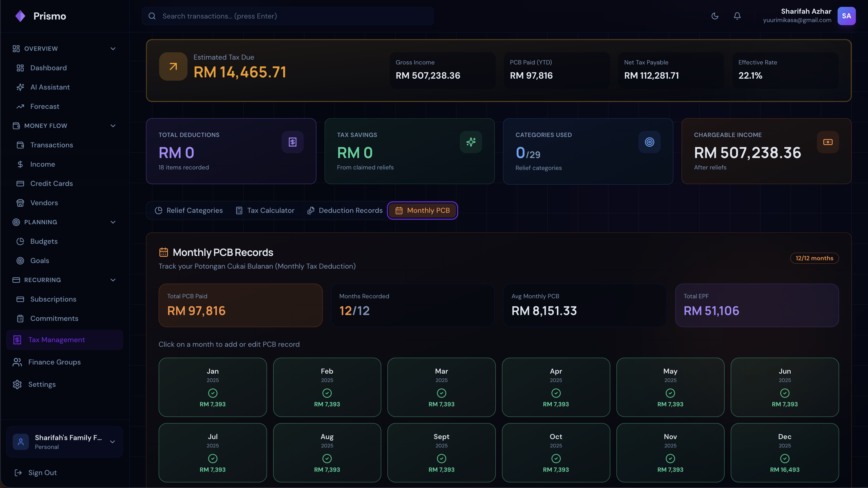The image size is (868, 488).
Task: Switch to the Deduction Records tab
Action: tap(345, 211)
